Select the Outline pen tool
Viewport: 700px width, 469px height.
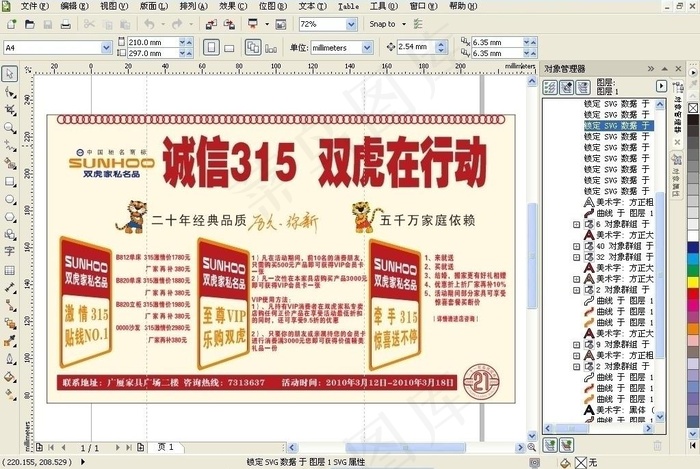click(x=9, y=359)
